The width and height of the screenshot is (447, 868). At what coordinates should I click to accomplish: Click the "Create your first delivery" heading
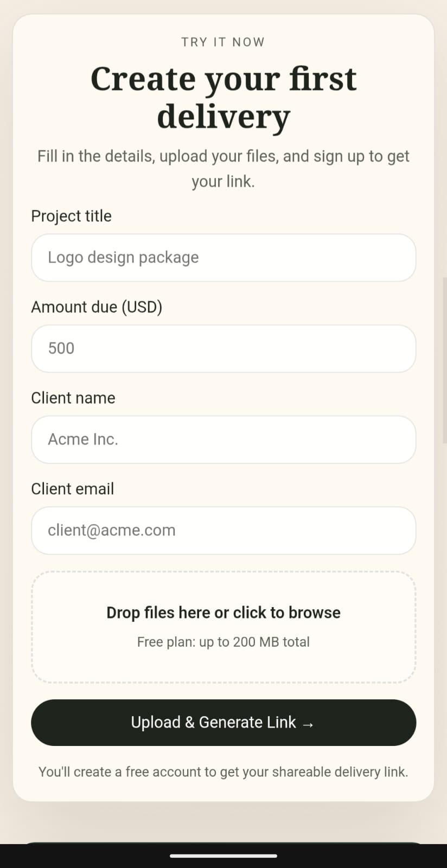coord(224,98)
